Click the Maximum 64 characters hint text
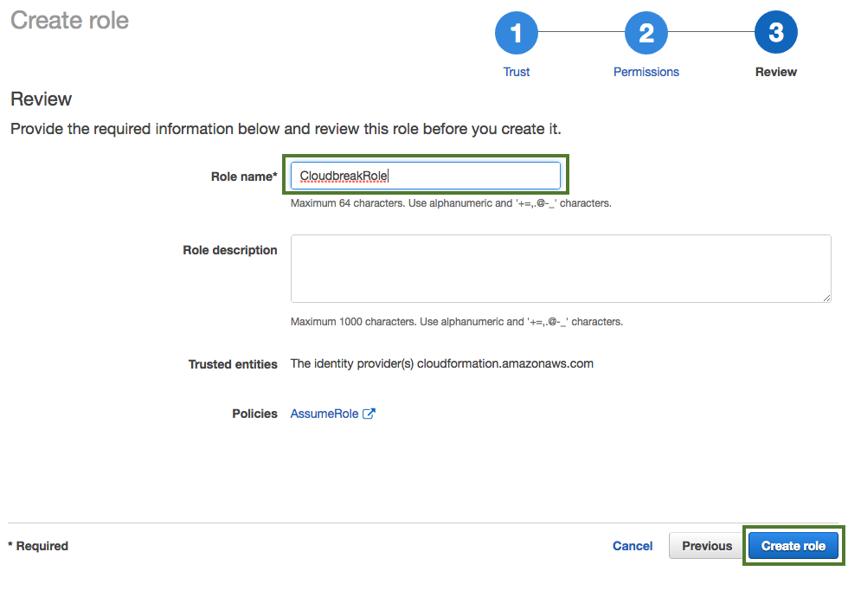The height and width of the screenshot is (616, 848). (450, 203)
